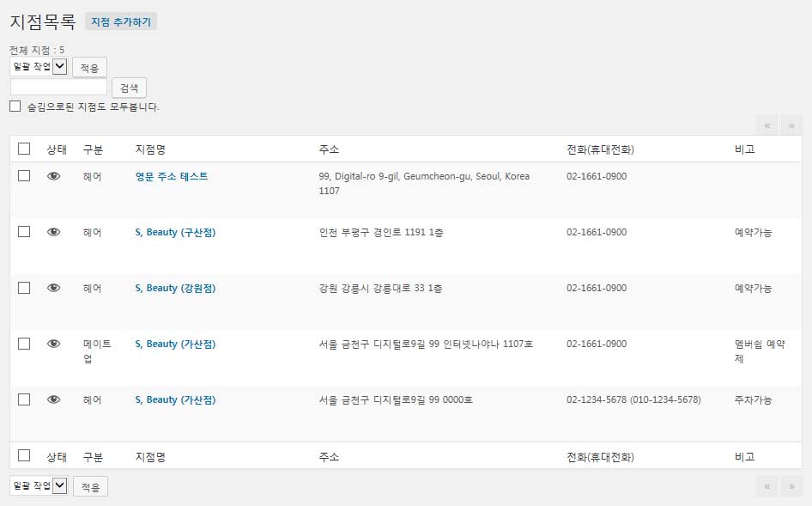Click bottom previous page arrow

point(767,486)
